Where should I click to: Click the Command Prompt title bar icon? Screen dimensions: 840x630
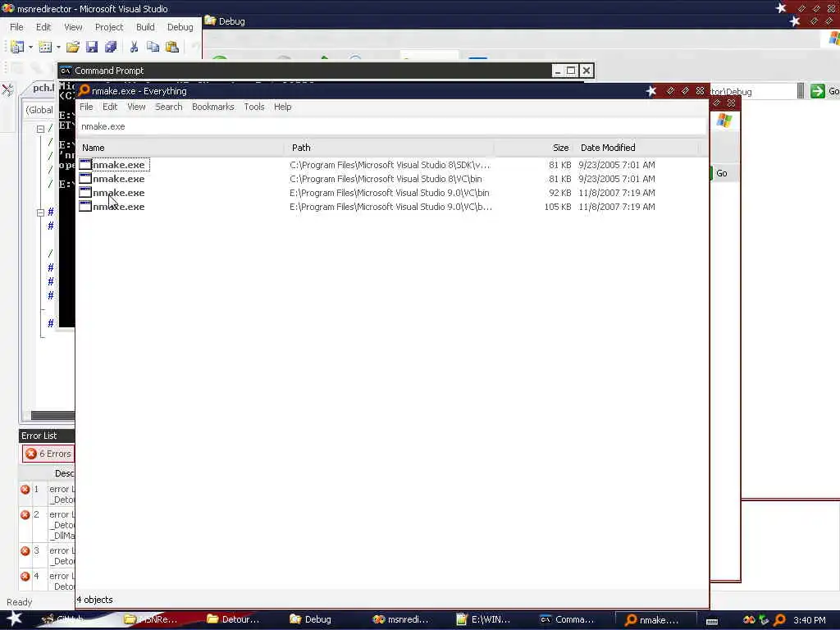(66, 71)
